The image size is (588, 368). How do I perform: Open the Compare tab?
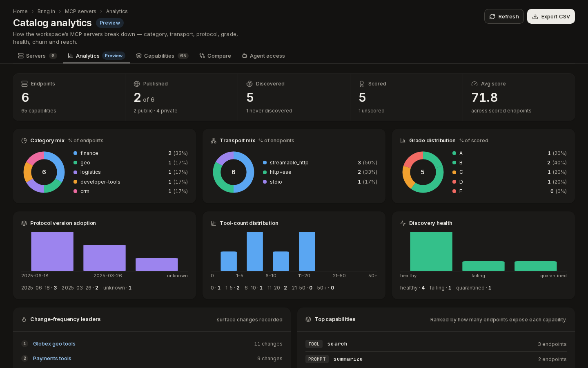[215, 56]
